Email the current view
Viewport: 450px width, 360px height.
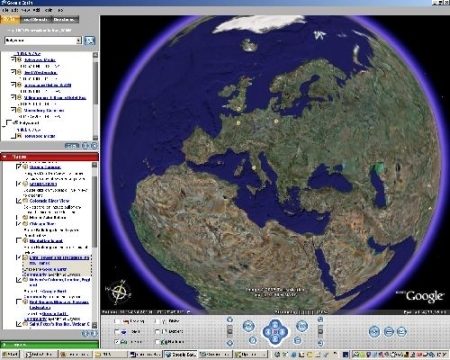pyautogui.click(x=402, y=332)
